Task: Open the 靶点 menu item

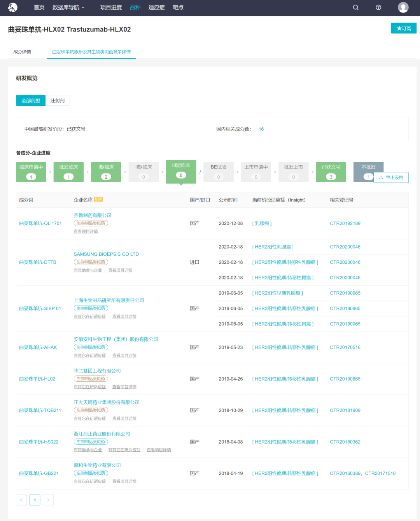Action: (178, 7)
